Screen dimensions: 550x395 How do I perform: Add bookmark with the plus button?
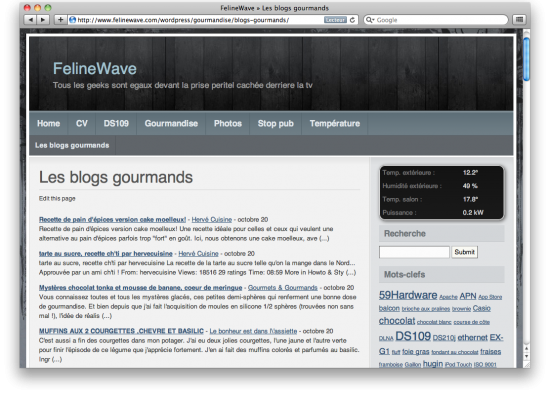tap(60, 20)
